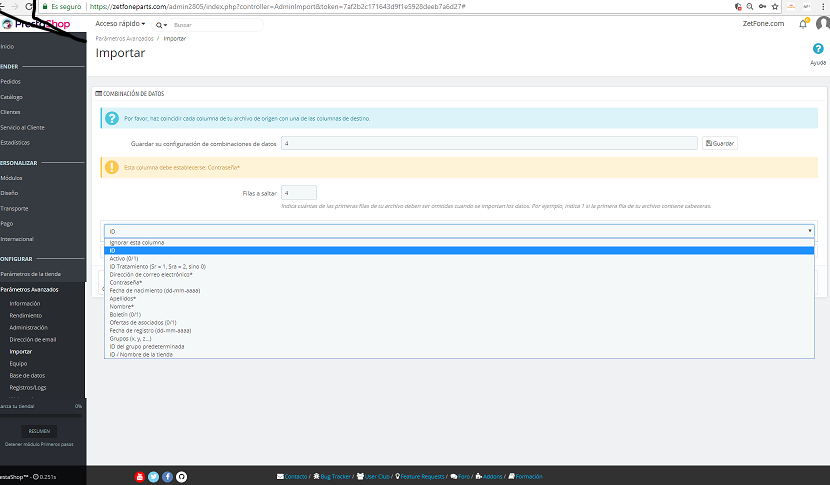The height and width of the screenshot is (485, 830).
Task: Click the Guardar button
Action: click(720, 143)
